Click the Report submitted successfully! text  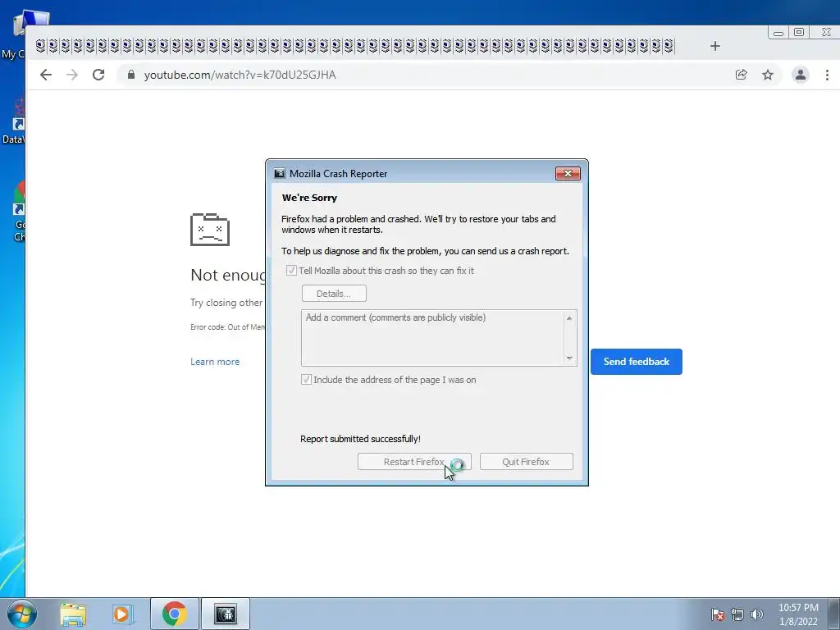(x=361, y=439)
